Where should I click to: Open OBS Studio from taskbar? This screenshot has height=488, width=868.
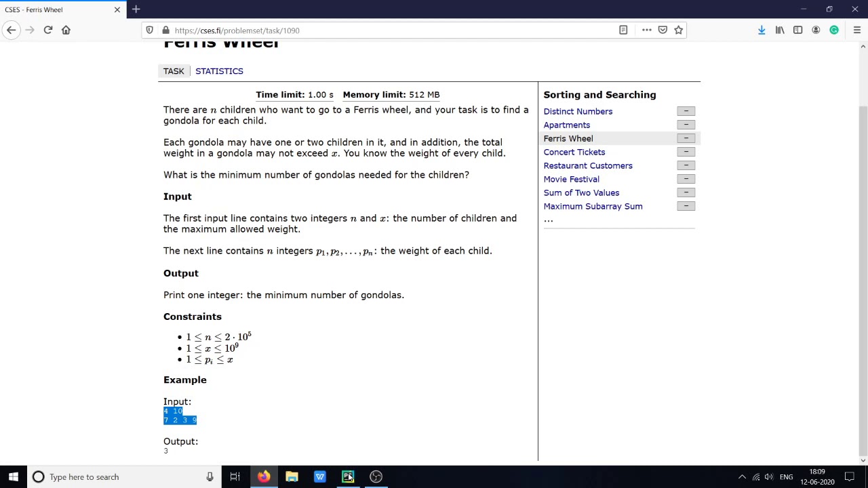click(x=376, y=476)
